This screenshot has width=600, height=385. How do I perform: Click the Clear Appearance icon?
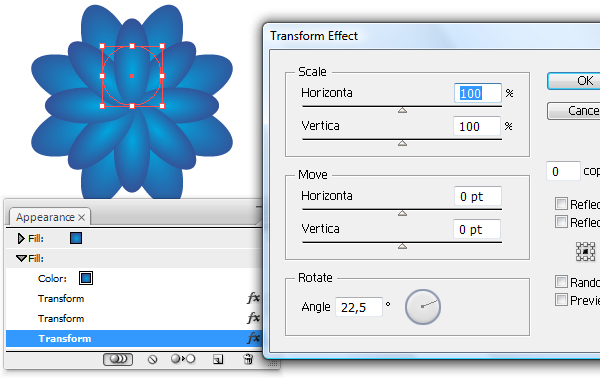(x=152, y=359)
